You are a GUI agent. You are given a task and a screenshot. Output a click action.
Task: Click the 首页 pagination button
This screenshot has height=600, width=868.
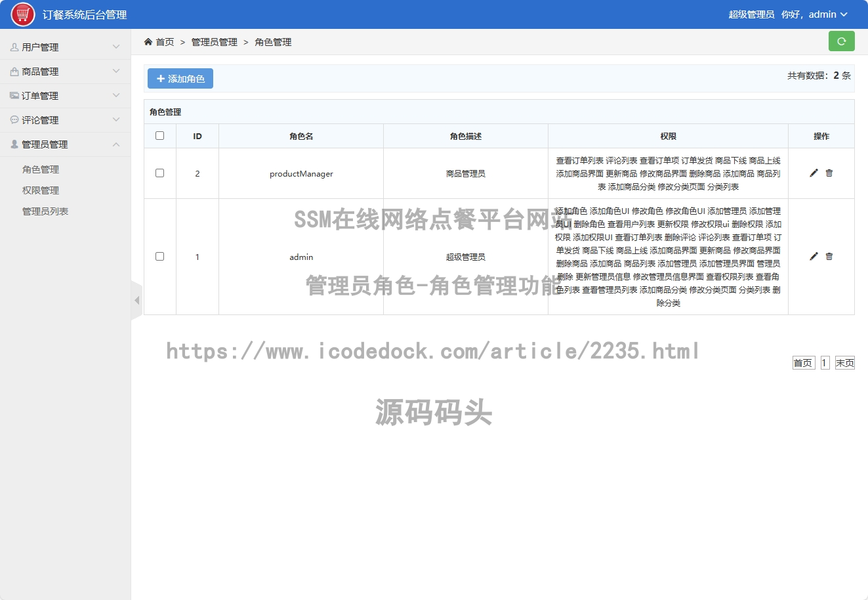803,363
